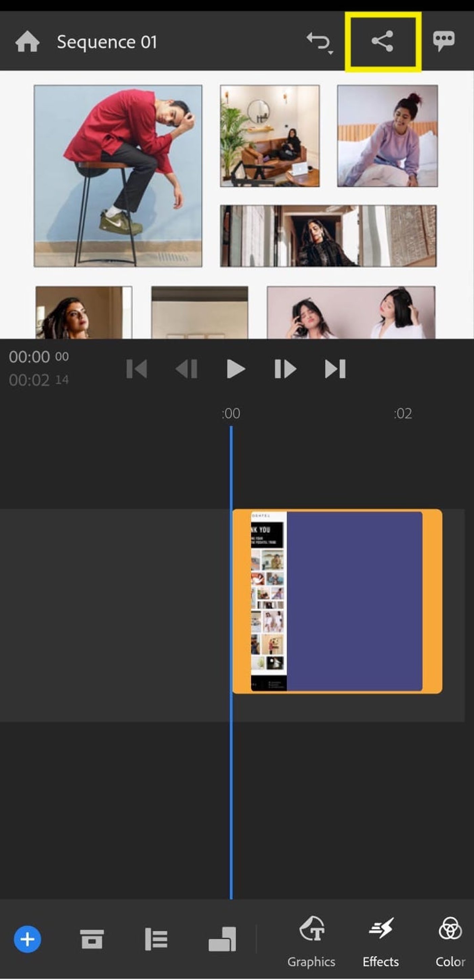
Task: Tap the total duration 00:02 14
Action: pyautogui.click(x=39, y=380)
